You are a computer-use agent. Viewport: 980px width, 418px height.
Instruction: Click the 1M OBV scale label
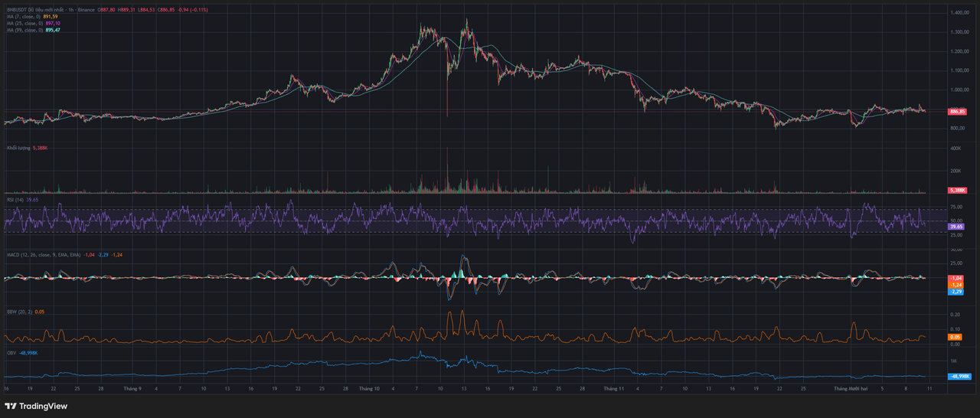coord(953,361)
